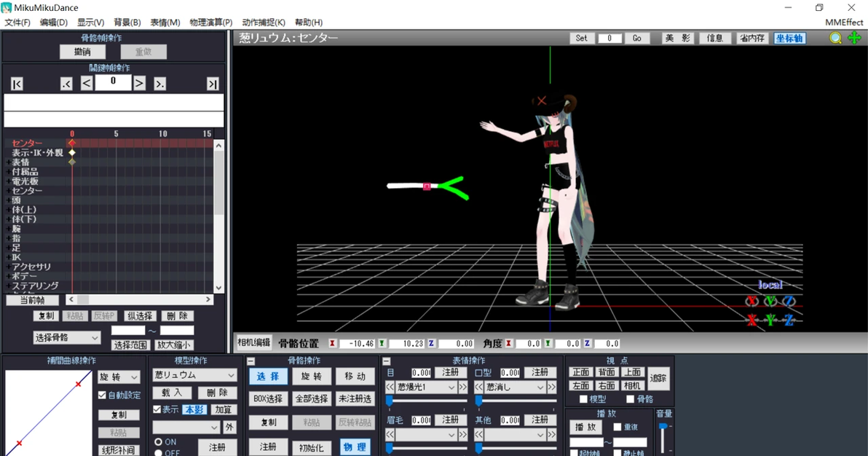Open the 背景(B) menu

click(127, 22)
